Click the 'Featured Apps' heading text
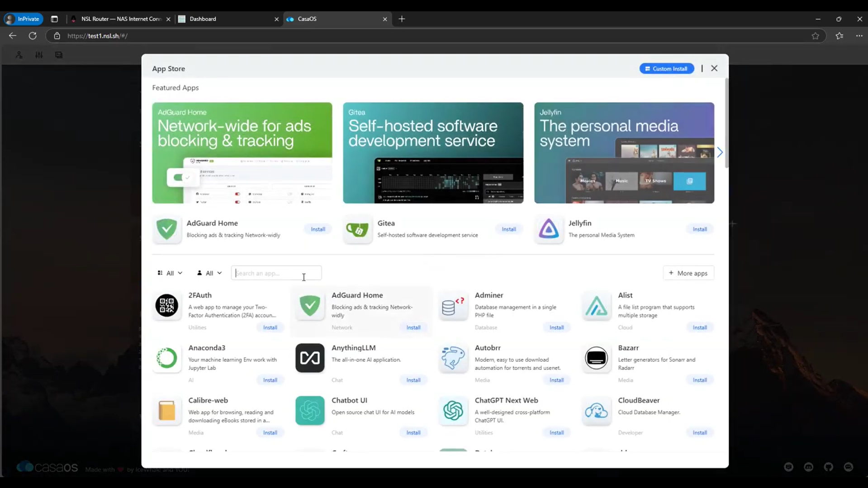The width and height of the screenshot is (868, 488). [x=175, y=88]
